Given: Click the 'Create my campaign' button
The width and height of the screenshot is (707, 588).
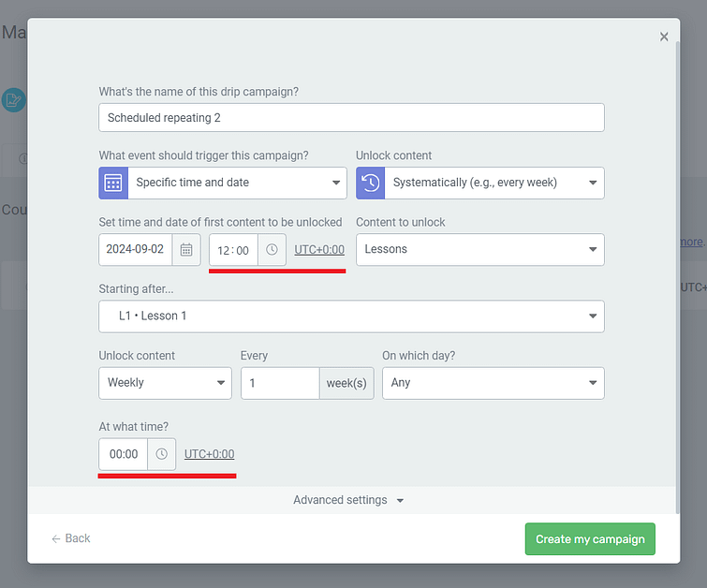Looking at the screenshot, I should click(590, 539).
